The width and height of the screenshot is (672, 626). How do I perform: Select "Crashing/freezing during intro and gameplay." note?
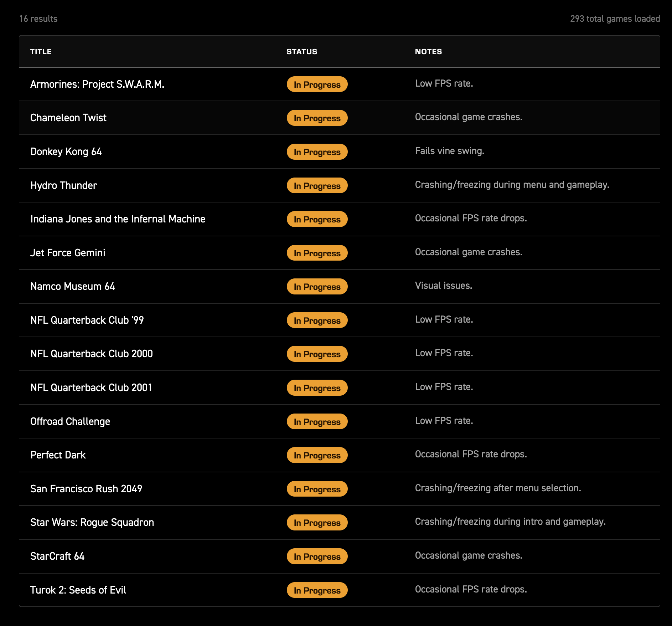510,522
